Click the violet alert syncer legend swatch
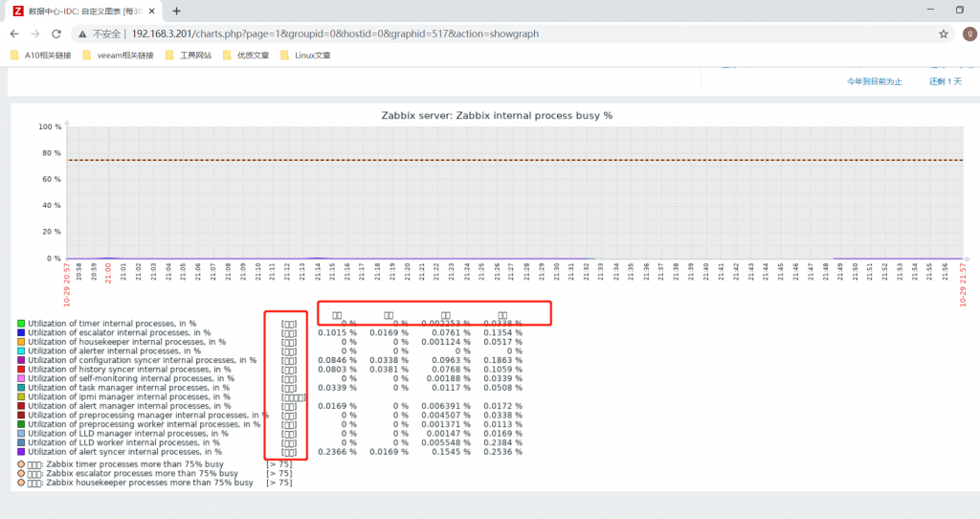This screenshot has height=519, width=980. pyautogui.click(x=21, y=451)
